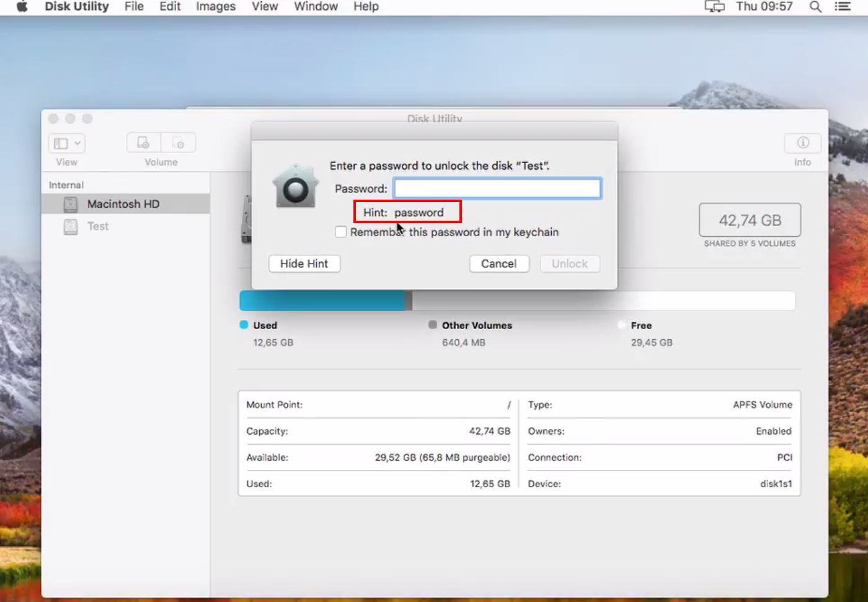This screenshot has width=868, height=602.
Task: Open the Edit menu
Action: coord(170,7)
